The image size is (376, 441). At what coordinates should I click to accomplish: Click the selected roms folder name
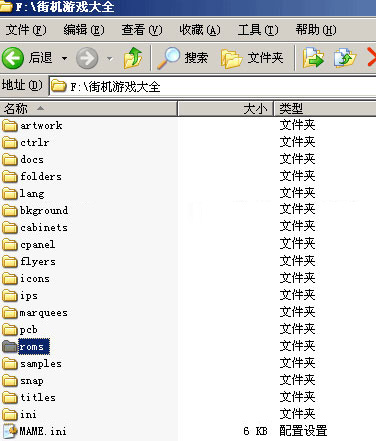tap(34, 347)
